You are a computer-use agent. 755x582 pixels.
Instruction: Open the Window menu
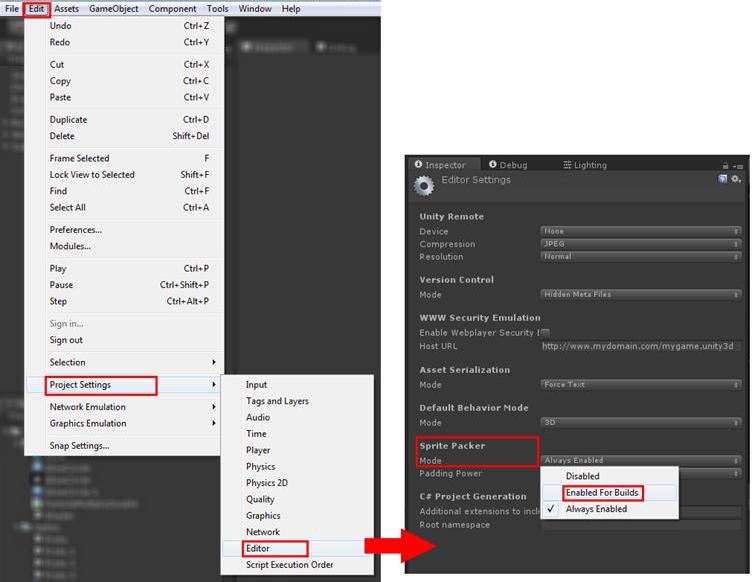255,9
